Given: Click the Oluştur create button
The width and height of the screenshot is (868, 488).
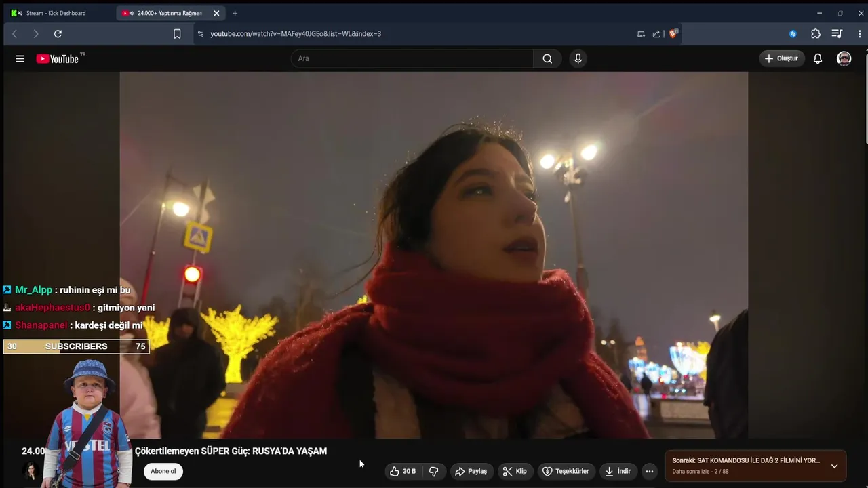Looking at the screenshot, I should tap(782, 59).
